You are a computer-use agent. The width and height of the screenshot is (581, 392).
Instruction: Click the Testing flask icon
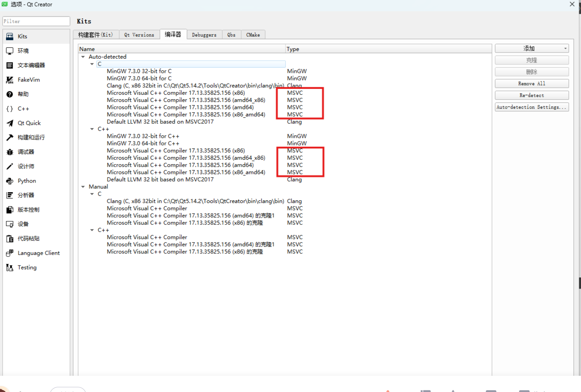10,267
